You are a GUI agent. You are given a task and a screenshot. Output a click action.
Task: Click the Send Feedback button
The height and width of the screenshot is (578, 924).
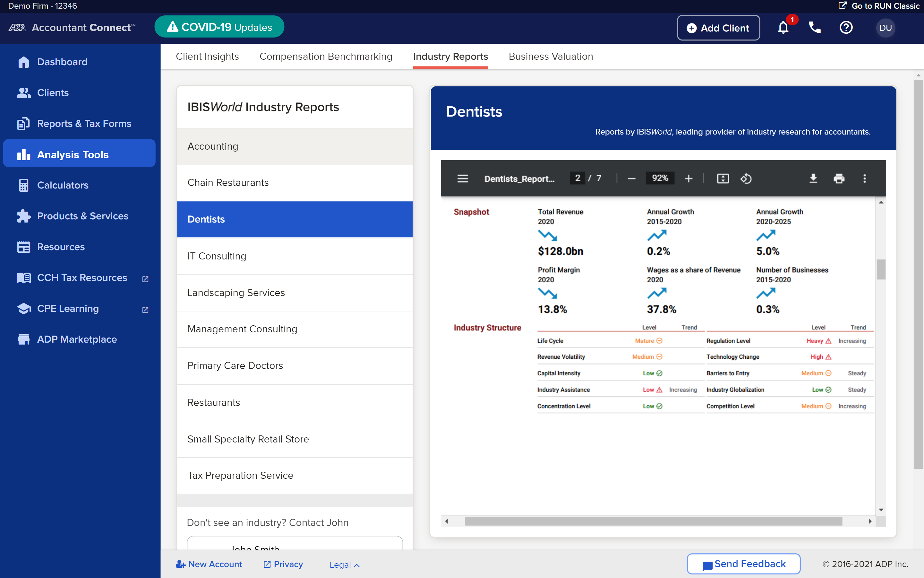click(x=743, y=564)
